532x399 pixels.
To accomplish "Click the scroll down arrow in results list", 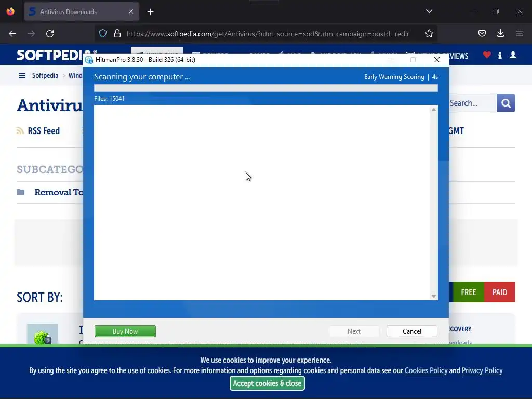I will click(434, 296).
